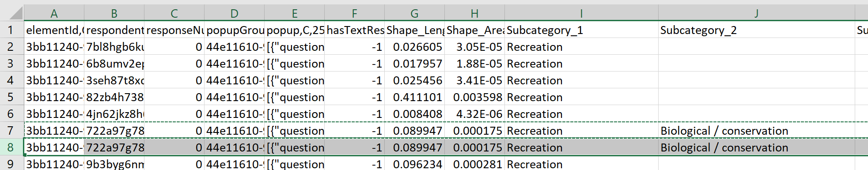Select column A header
This screenshot has width=868, height=170.
[54, 13]
